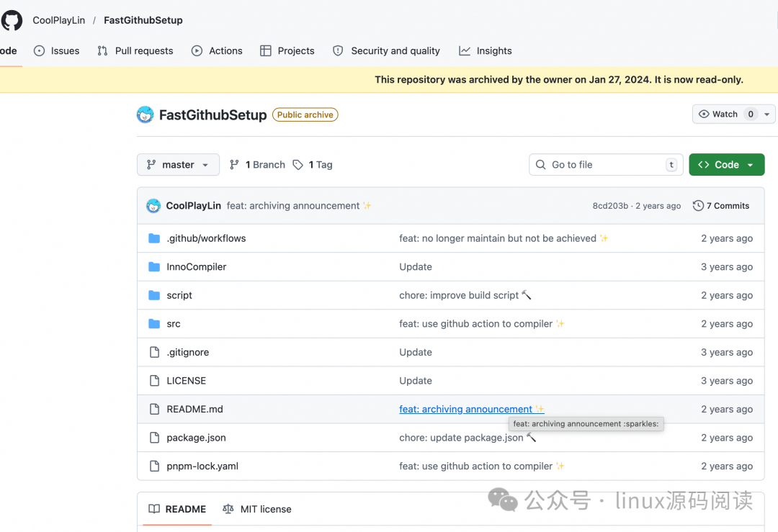
Task: Click the clock icon beside 7 Commits
Action: coord(697,205)
